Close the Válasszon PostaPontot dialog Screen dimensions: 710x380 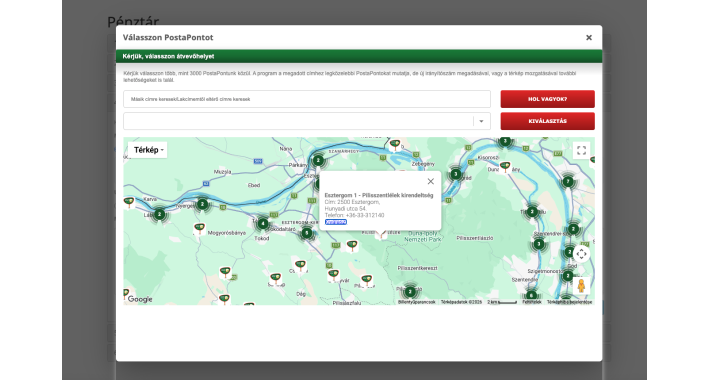[589, 38]
